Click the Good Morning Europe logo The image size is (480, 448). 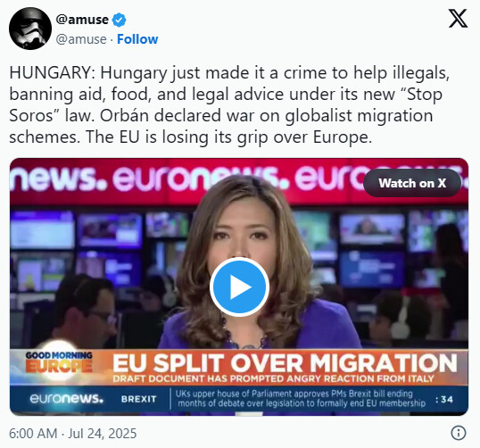pyautogui.click(x=59, y=361)
